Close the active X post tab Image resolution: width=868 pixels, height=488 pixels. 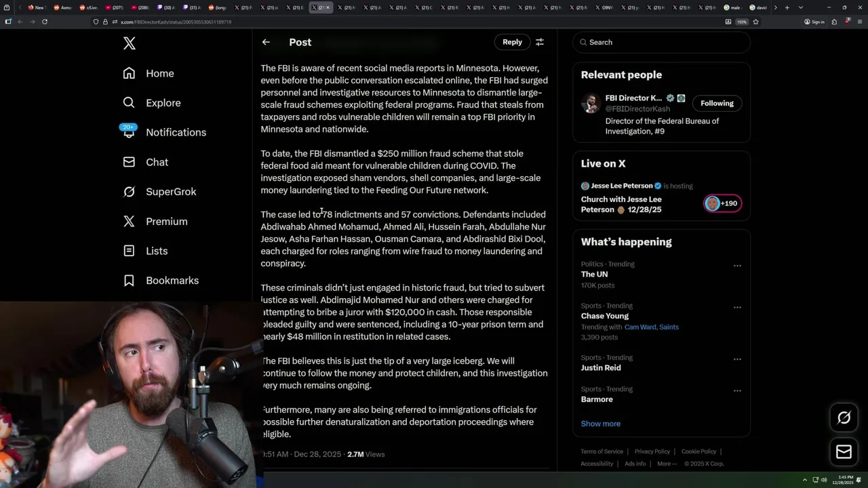coord(328,7)
